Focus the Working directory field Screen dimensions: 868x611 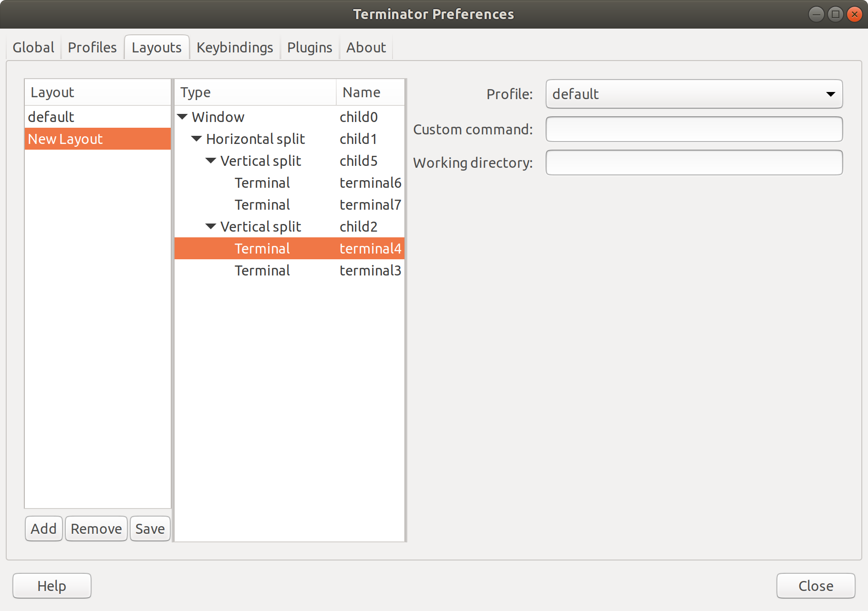click(694, 163)
